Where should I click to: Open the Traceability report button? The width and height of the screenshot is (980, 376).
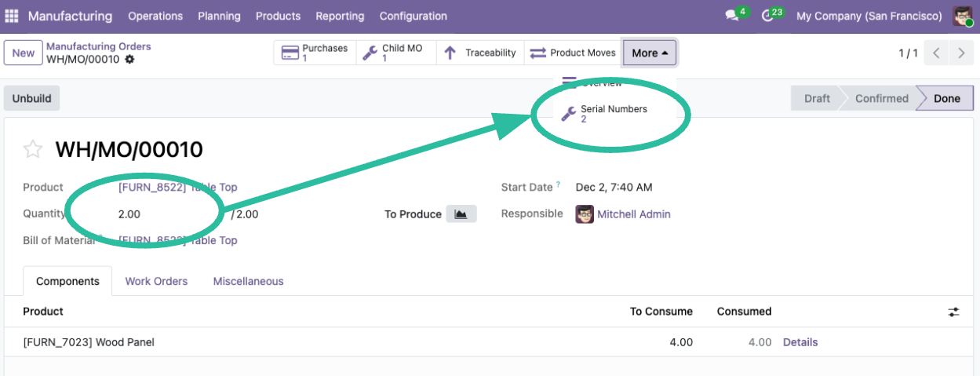479,53
